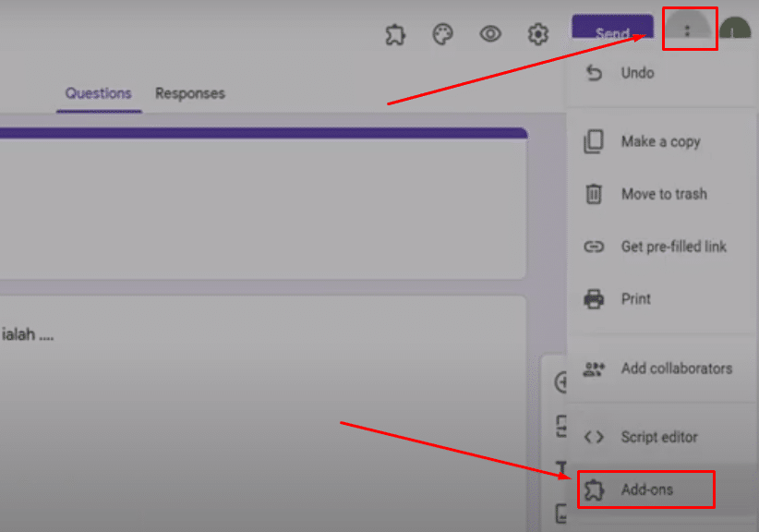Open the three-dot More menu
This screenshot has width=759, height=532.
[687, 31]
